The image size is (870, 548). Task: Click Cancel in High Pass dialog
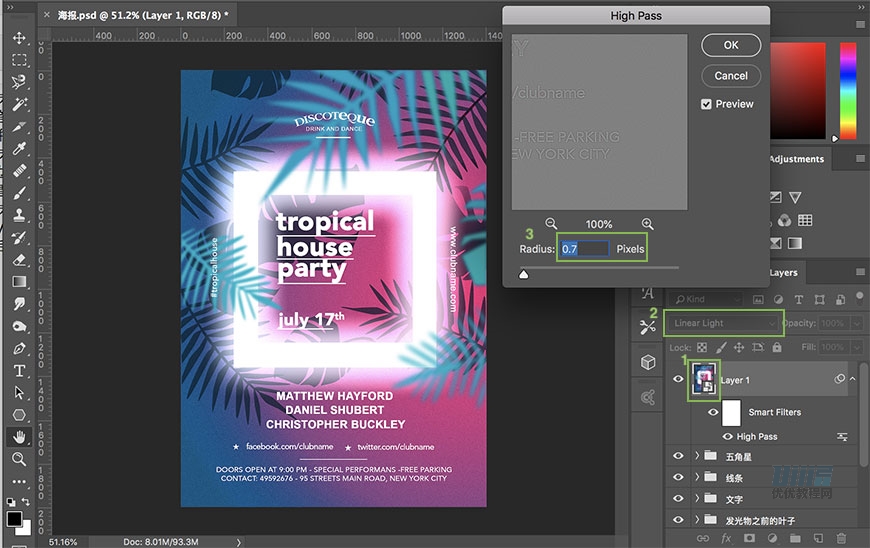(x=731, y=75)
